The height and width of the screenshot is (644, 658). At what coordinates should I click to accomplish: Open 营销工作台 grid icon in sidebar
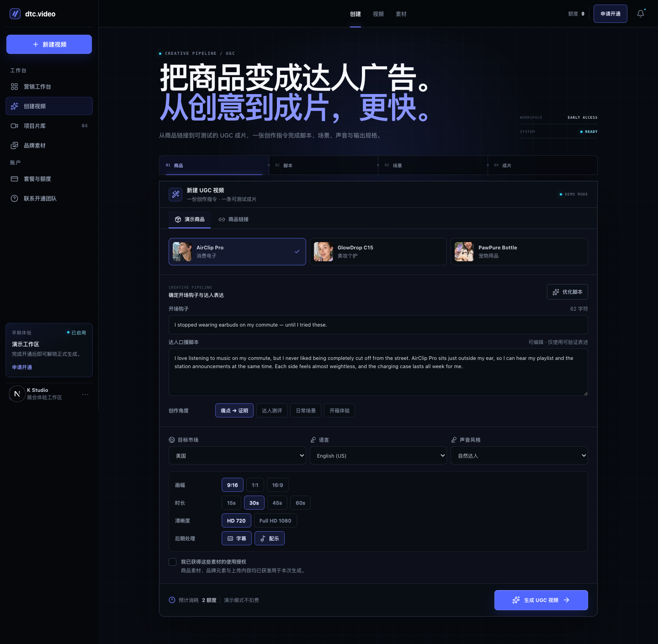click(x=15, y=87)
